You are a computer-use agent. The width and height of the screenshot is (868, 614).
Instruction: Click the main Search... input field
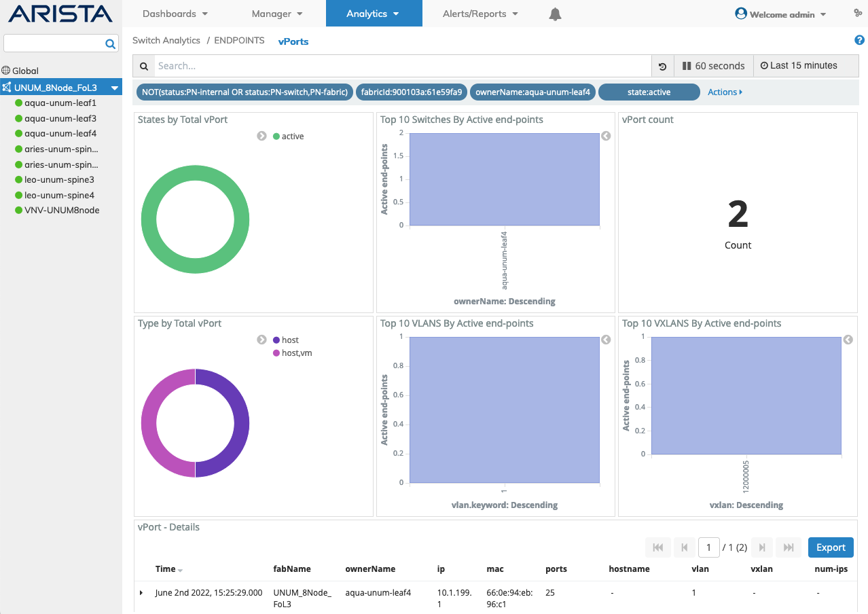[402, 66]
